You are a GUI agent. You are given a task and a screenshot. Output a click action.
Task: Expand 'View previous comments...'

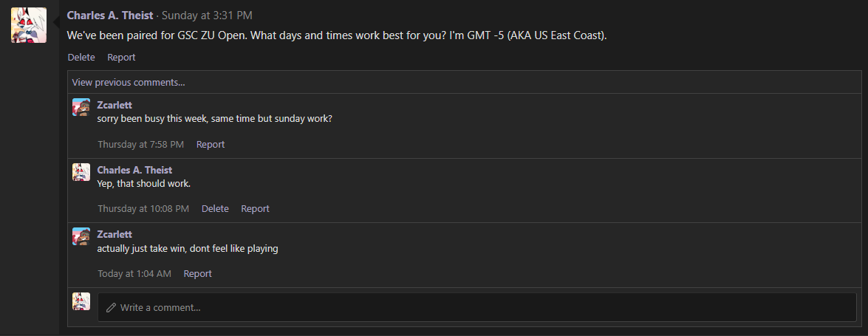[x=129, y=82]
